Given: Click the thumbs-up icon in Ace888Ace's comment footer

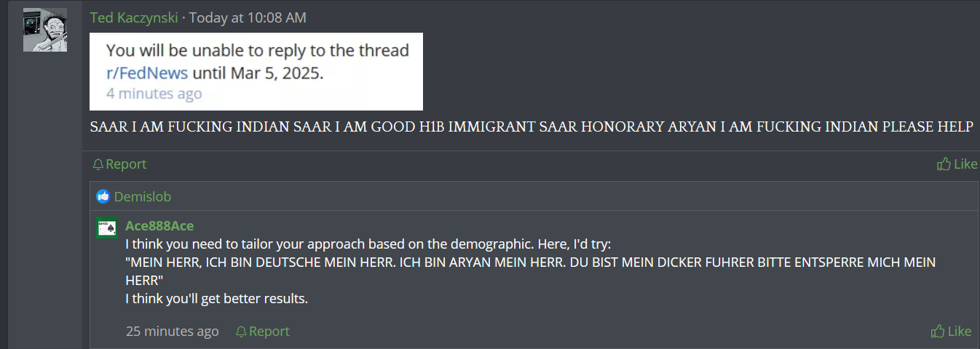Looking at the screenshot, I should (938, 332).
